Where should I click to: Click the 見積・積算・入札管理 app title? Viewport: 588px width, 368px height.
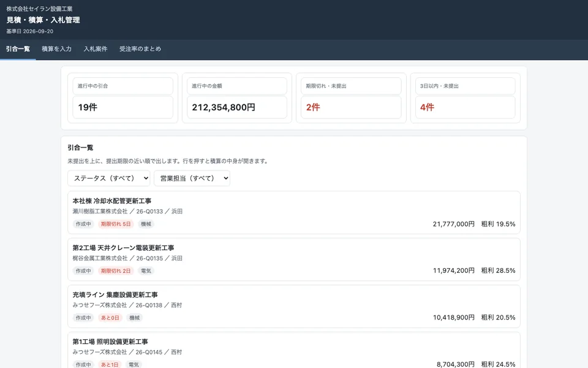(43, 20)
